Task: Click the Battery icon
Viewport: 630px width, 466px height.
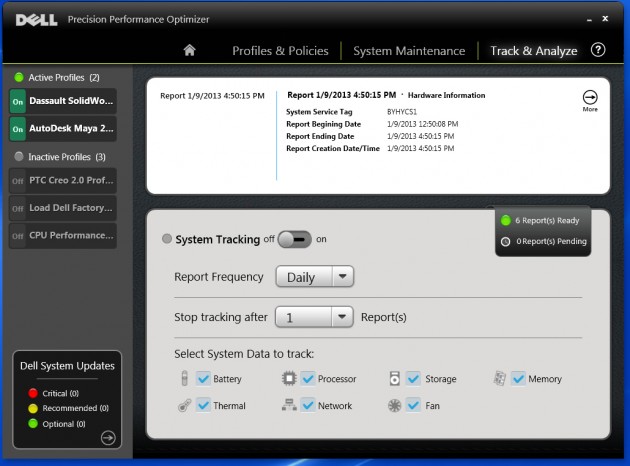Action: [184, 378]
